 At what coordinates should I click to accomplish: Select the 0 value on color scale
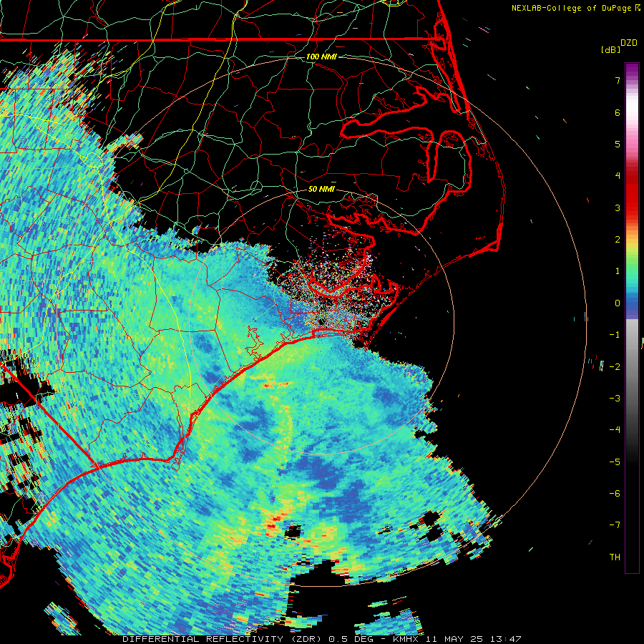(x=618, y=303)
